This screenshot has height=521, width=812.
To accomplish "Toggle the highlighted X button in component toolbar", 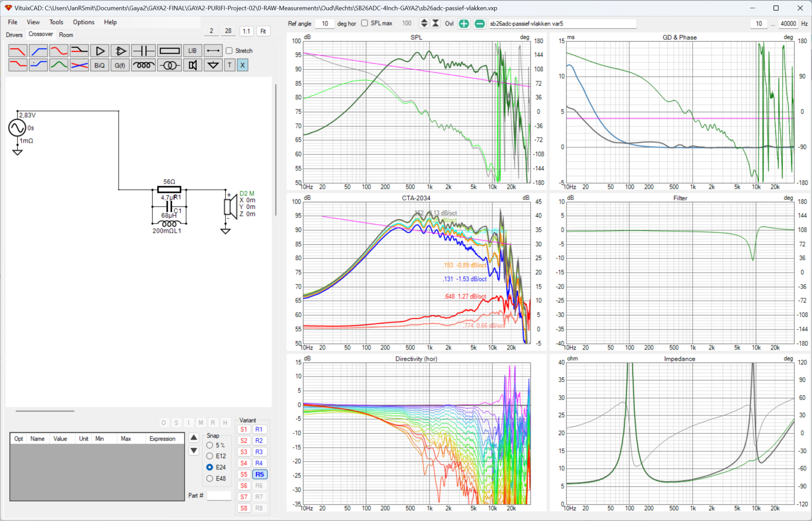I will [243, 65].
